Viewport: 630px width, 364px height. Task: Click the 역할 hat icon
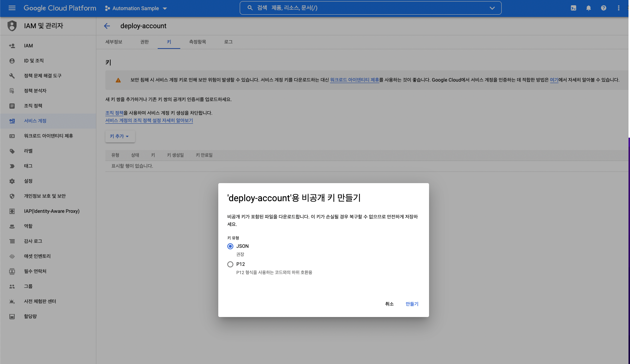12,226
